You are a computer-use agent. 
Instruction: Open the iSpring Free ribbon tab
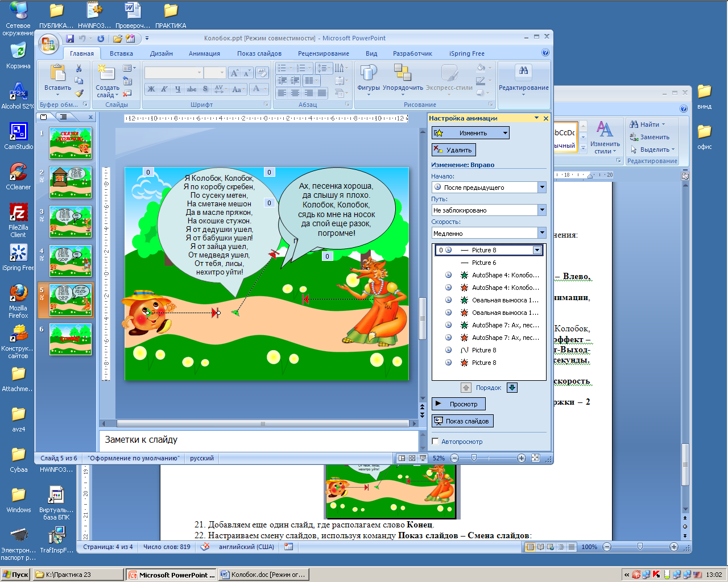[467, 53]
